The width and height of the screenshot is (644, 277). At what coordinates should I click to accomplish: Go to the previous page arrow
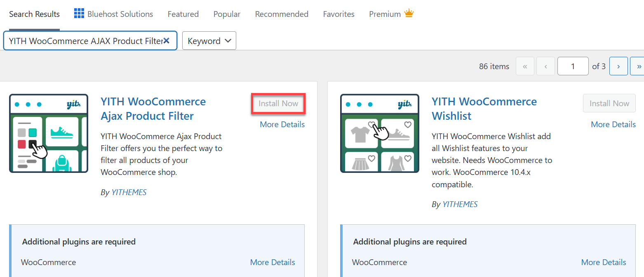(545, 66)
